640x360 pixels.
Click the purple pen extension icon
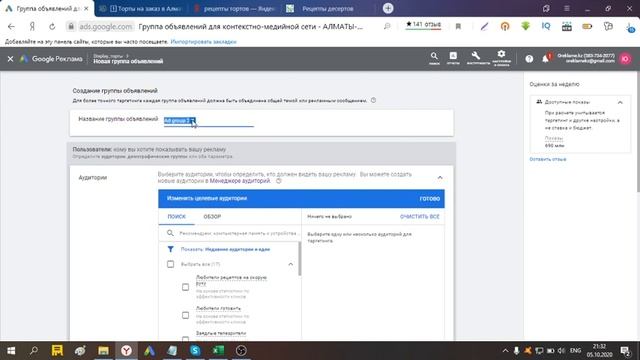[x=484, y=27]
